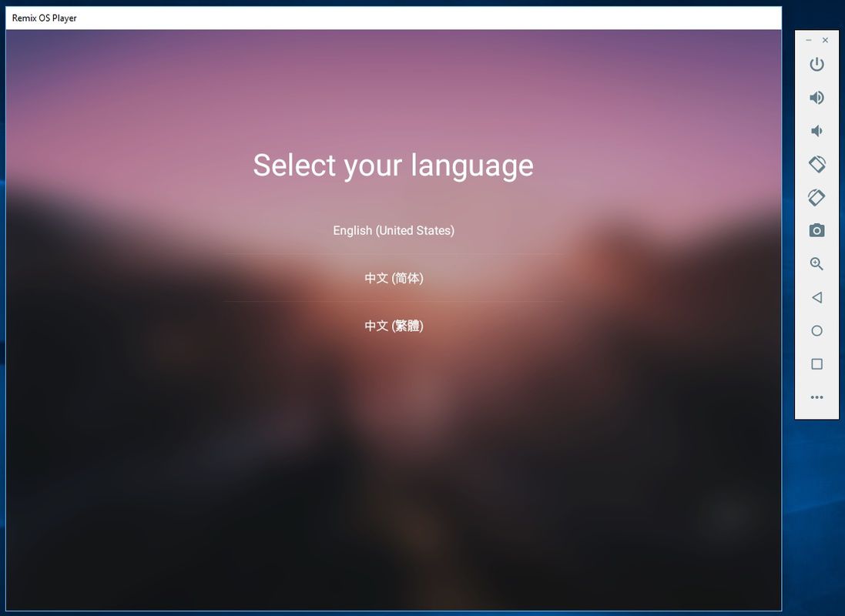845x616 pixels.
Task: Click the power button in the emulator sidebar
Action: pos(816,64)
